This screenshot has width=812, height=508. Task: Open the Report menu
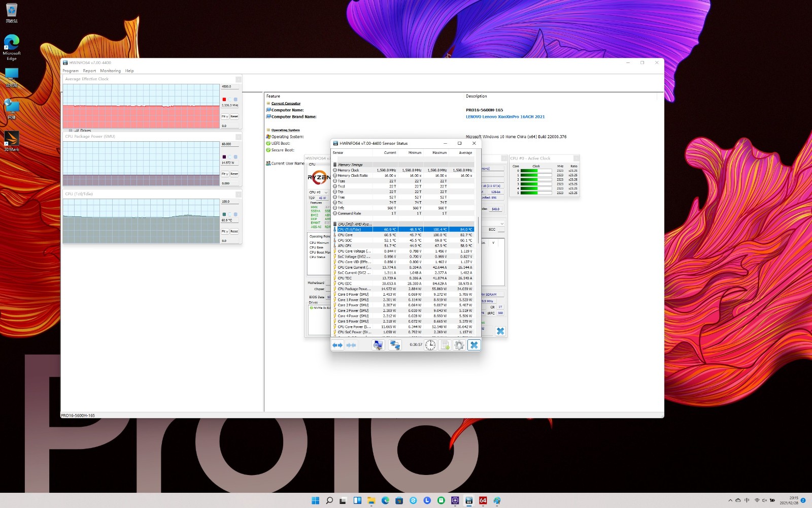click(89, 71)
